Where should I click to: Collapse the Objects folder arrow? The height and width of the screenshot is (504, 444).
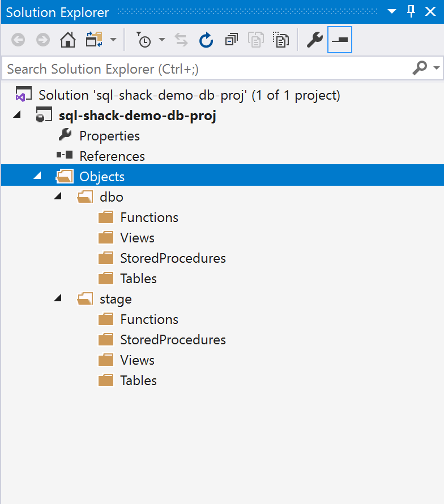[37, 176]
